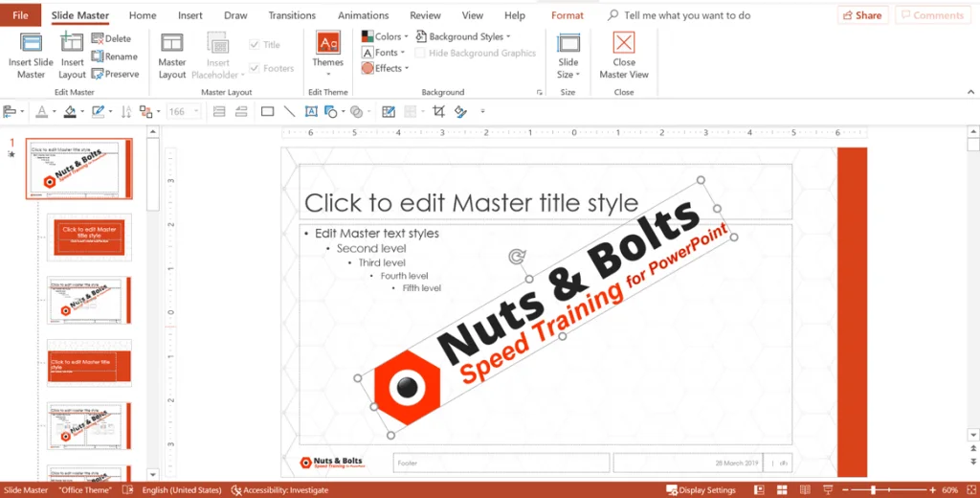Image resolution: width=980 pixels, height=498 pixels.
Task: Toggle Hide Background Graphics checkbox
Action: 420,54
